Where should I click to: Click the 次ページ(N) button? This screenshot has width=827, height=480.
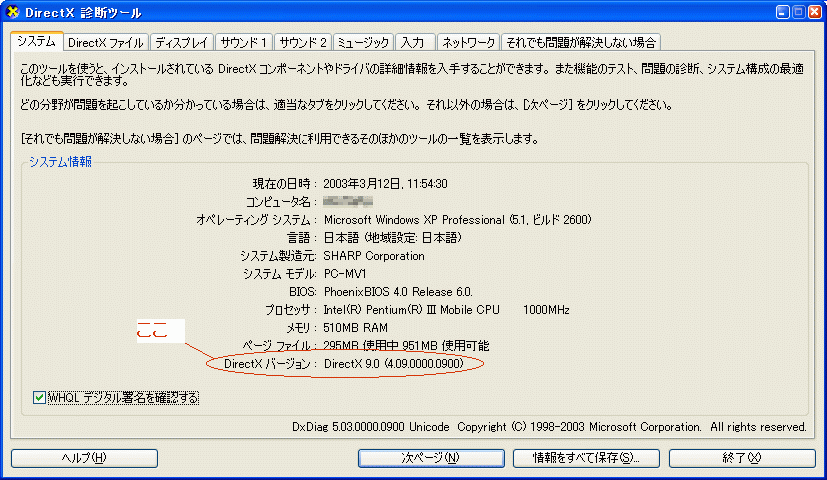pyautogui.click(x=431, y=458)
